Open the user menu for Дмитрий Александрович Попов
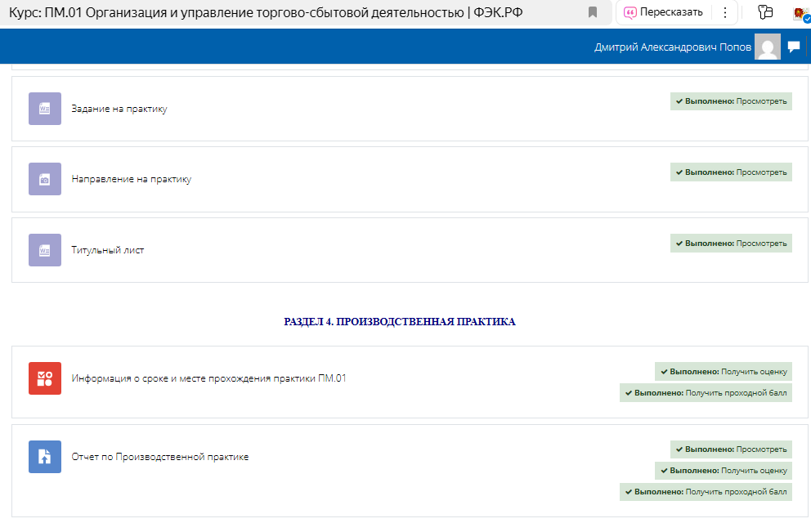Image resolution: width=811 pixels, height=532 pixels. click(672, 47)
